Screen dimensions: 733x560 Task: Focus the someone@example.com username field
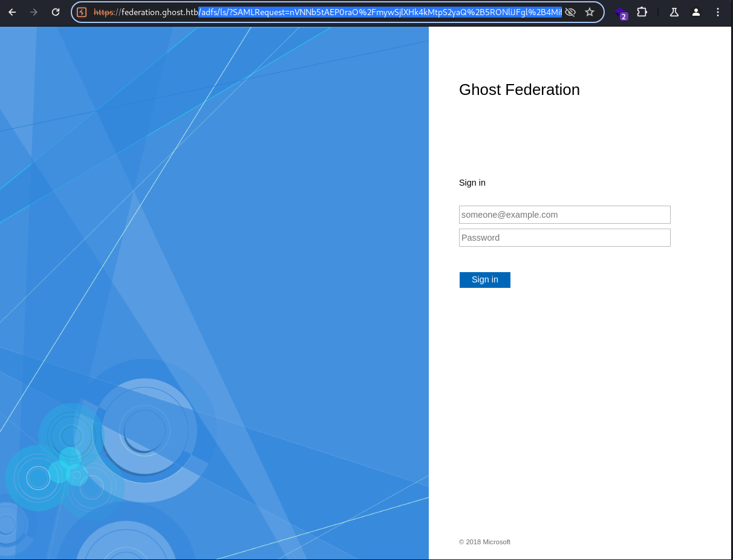pos(565,215)
